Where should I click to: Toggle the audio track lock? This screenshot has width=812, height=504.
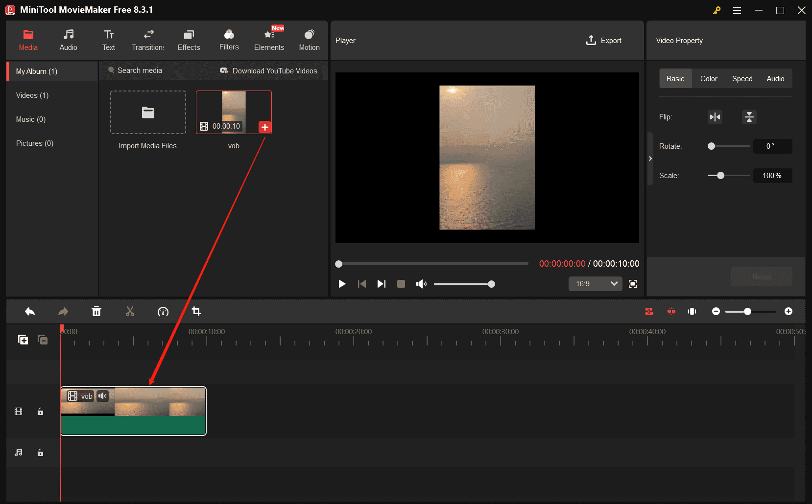click(41, 453)
